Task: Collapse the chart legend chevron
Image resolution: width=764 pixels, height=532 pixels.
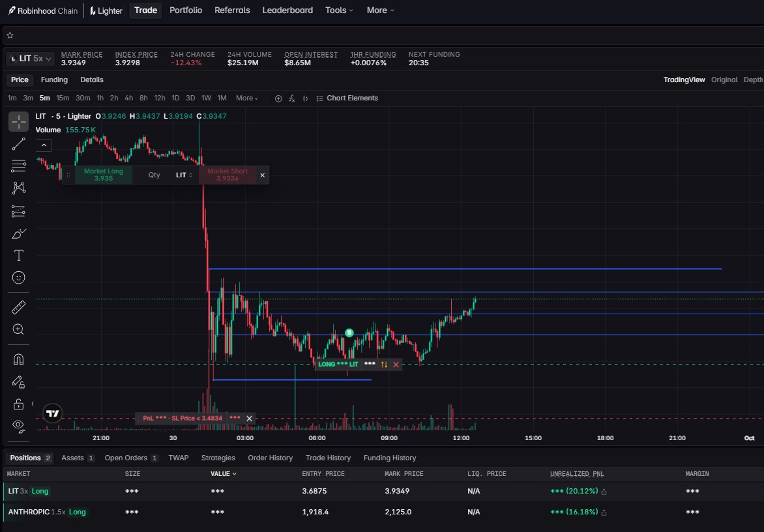Action: click(x=44, y=145)
